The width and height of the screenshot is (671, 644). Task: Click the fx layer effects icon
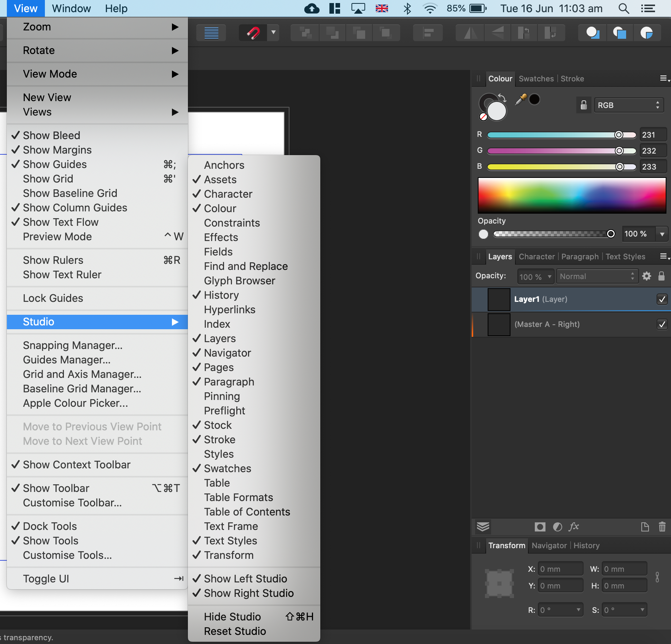[x=574, y=527]
